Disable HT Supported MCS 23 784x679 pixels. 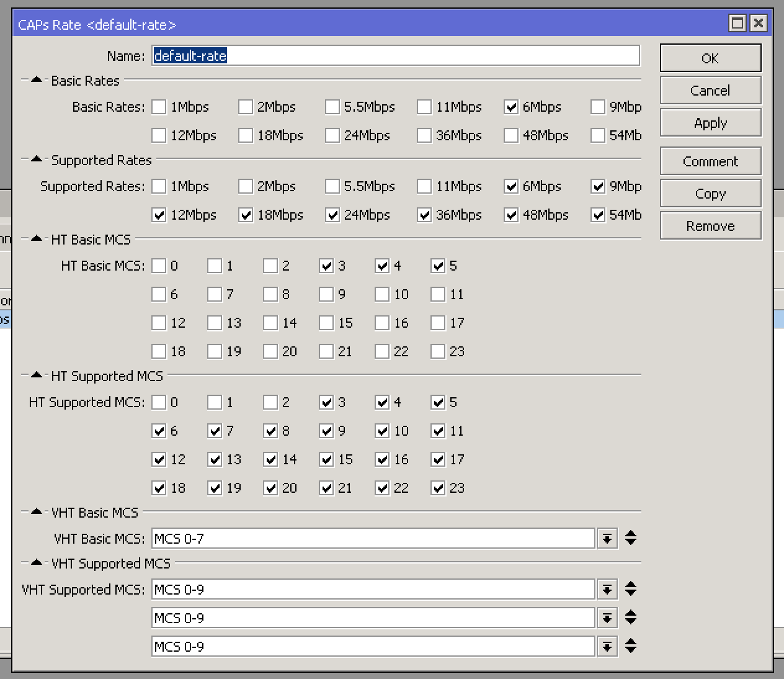pyautogui.click(x=438, y=488)
